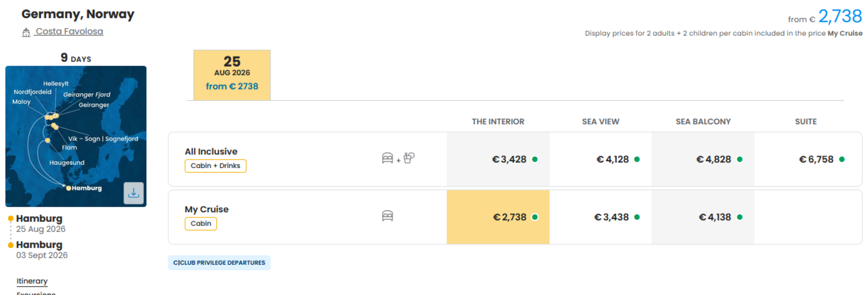
Task: Download the cruise route map
Action: point(133,193)
